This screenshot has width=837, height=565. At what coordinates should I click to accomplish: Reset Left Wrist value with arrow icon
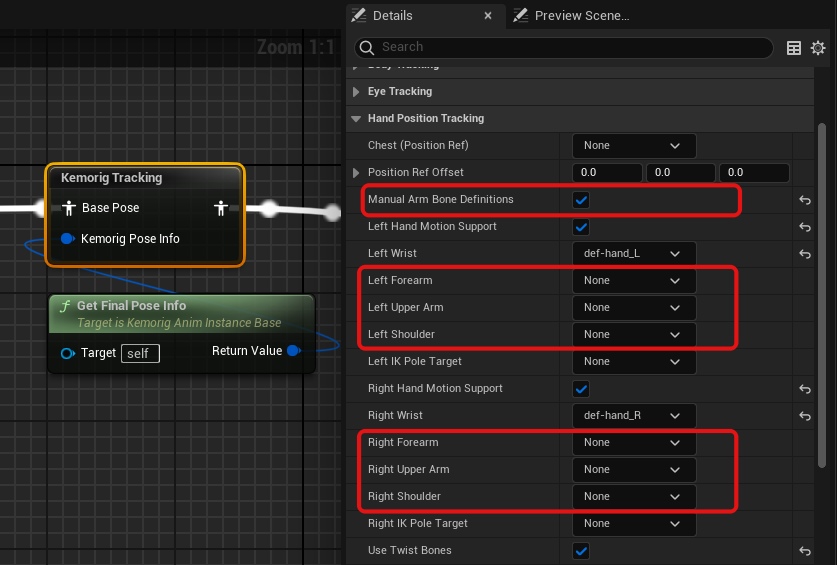click(x=805, y=254)
